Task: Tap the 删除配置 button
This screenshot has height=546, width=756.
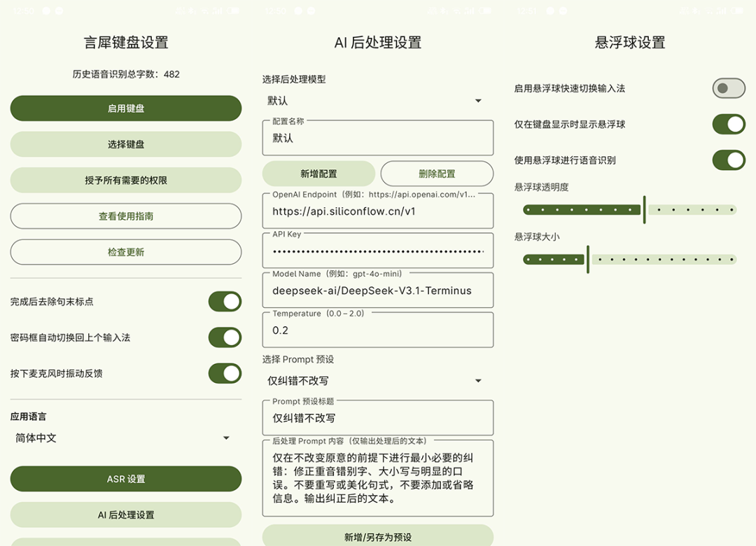Action: click(x=437, y=174)
